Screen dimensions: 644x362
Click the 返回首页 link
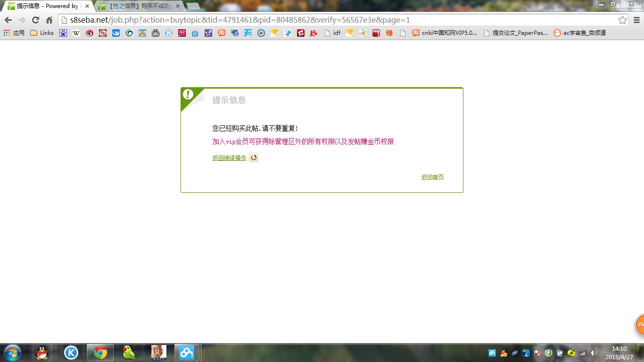point(432,177)
